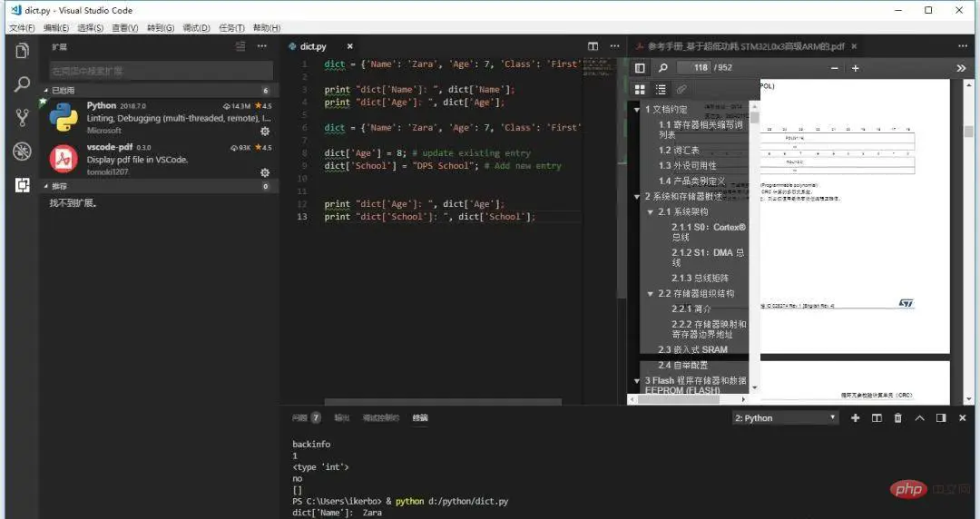Add a new terminal with plus icon
Viewport: 980px width, 519px height.
point(855,418)
